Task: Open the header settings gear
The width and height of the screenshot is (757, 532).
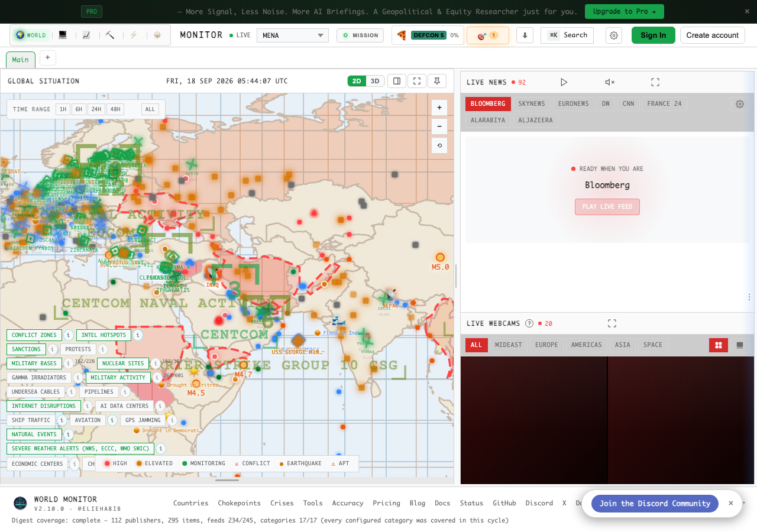Action: point(614,35)
